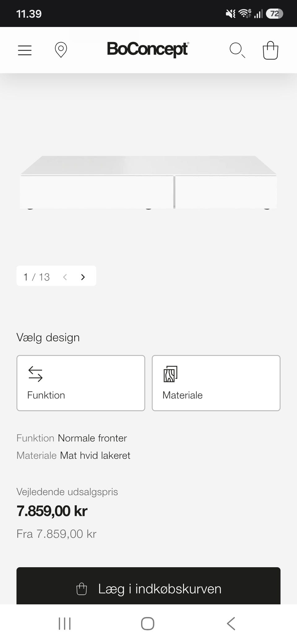This screenshot has height=644, width=297.
Task: Show next product image with right chevron
Action: pos(83,277)
